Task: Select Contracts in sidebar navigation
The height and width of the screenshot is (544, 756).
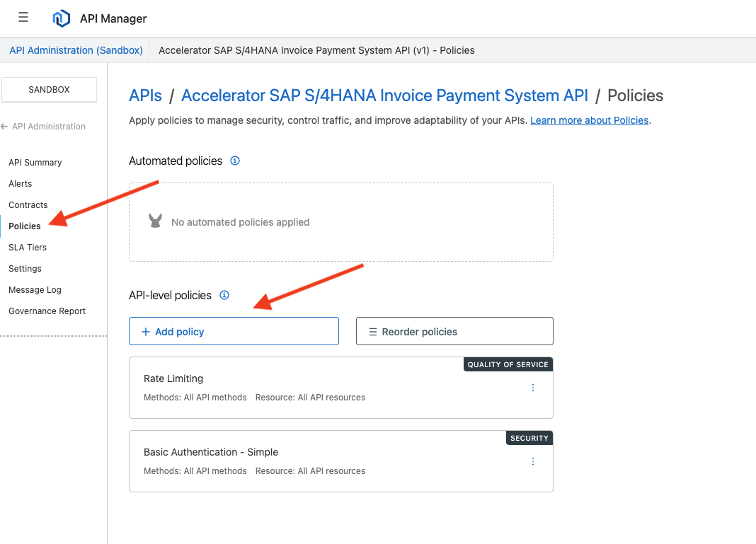Action: (28, 205)
